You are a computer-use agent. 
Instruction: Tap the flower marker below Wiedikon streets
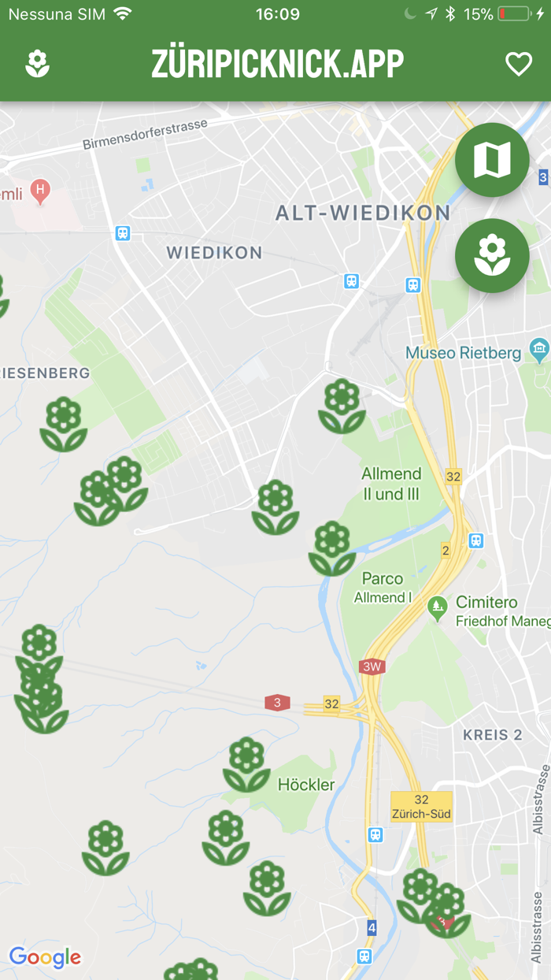pos(275,507)
